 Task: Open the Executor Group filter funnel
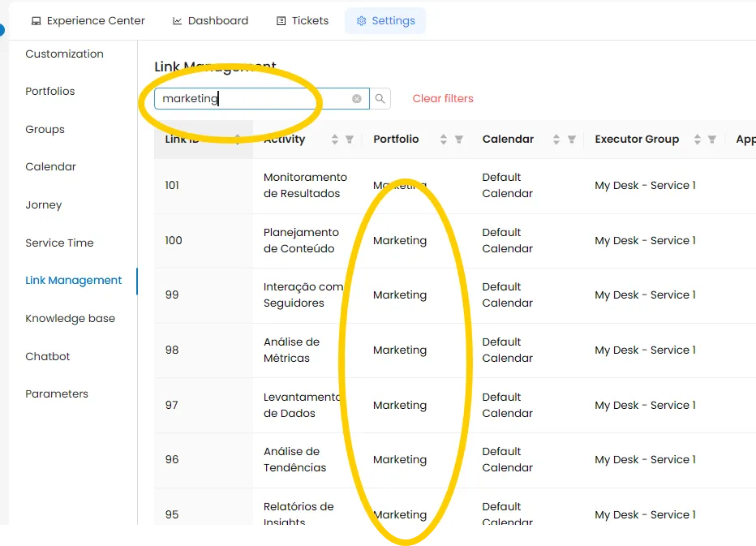click(711, 140)
